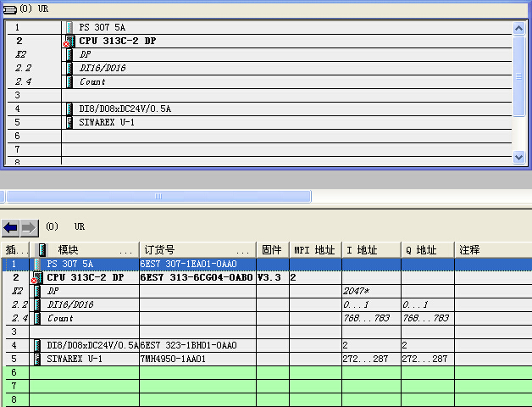Image resolution: width=532 pixels, height=407 pixels.
Task: Click I address 272...287 of SIWAREX row
Action: 365,360
